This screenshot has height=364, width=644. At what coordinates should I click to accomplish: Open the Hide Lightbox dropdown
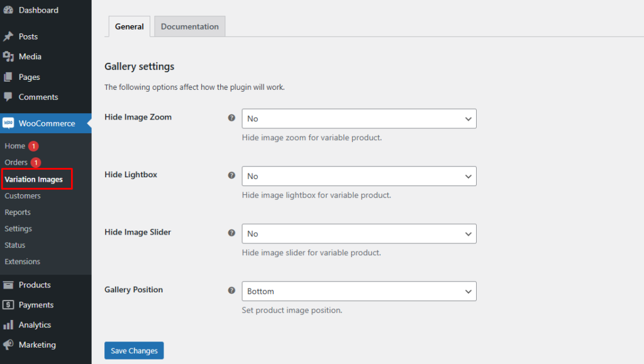coord(358,176)
